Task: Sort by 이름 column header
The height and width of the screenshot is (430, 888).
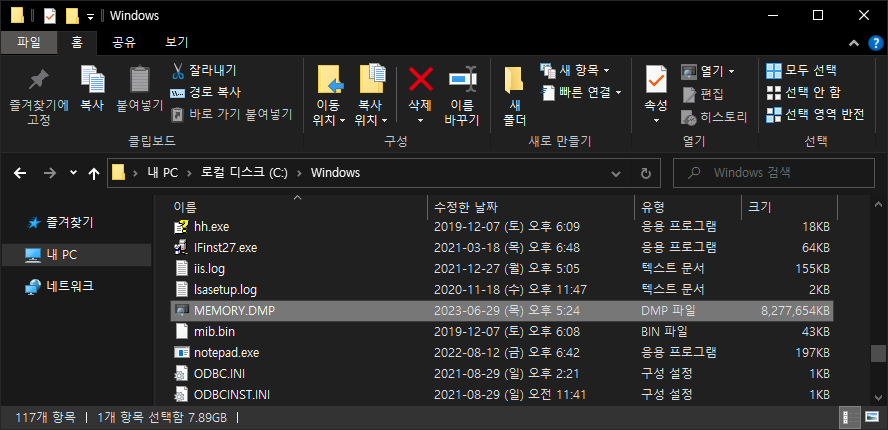Action: [298, 207]
